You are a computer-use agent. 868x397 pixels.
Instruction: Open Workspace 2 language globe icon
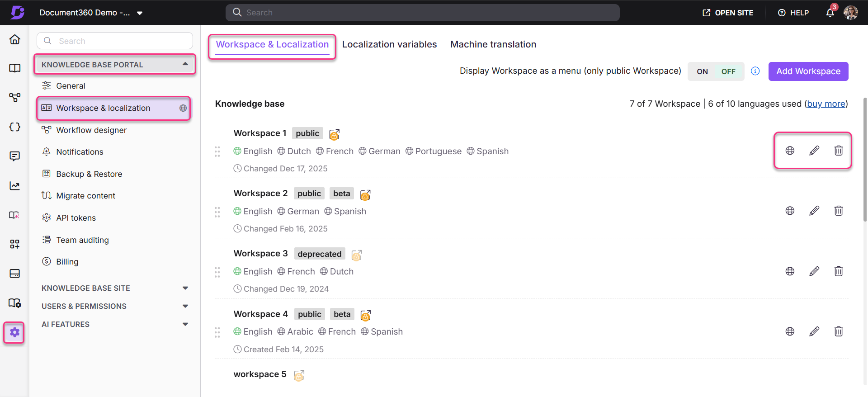[x=790, y=211]
